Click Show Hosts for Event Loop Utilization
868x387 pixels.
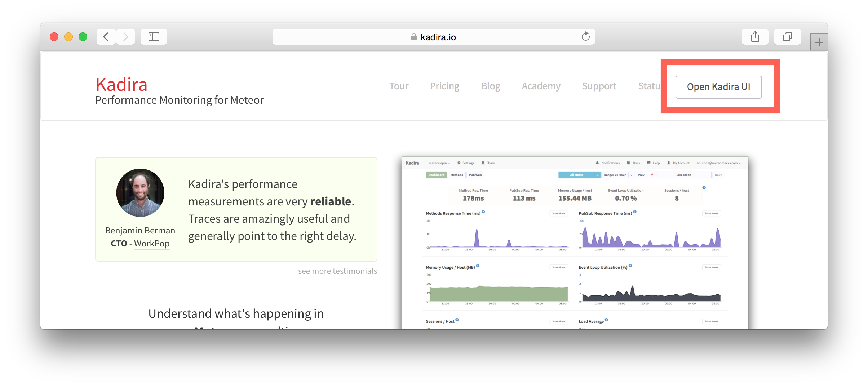[712, 267]
